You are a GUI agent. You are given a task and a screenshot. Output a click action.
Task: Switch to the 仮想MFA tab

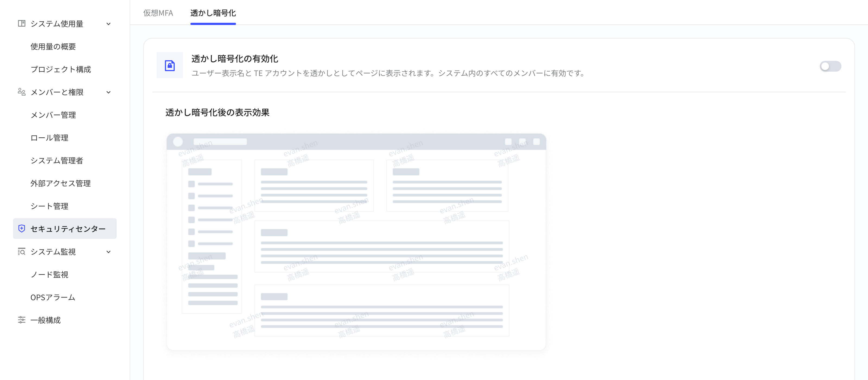click(x=158, y=13)
